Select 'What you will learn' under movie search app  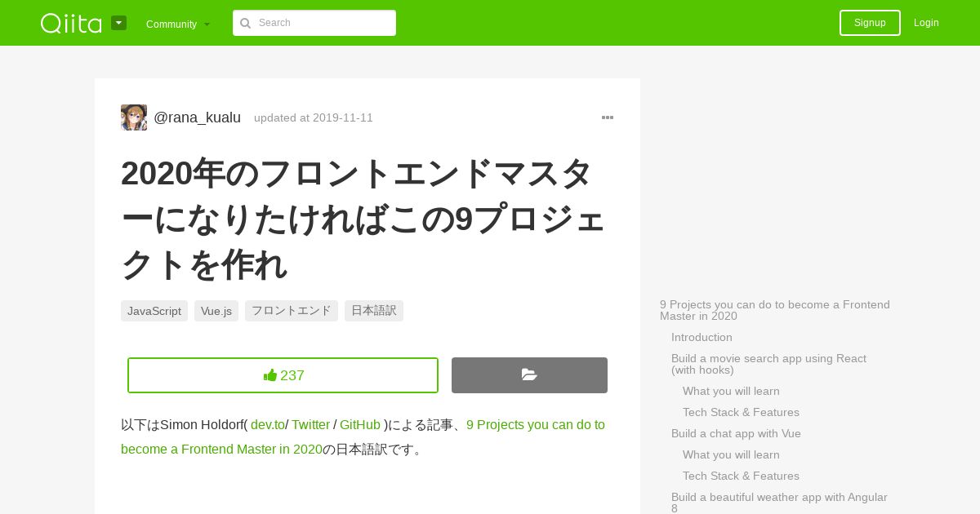[731, 391]
